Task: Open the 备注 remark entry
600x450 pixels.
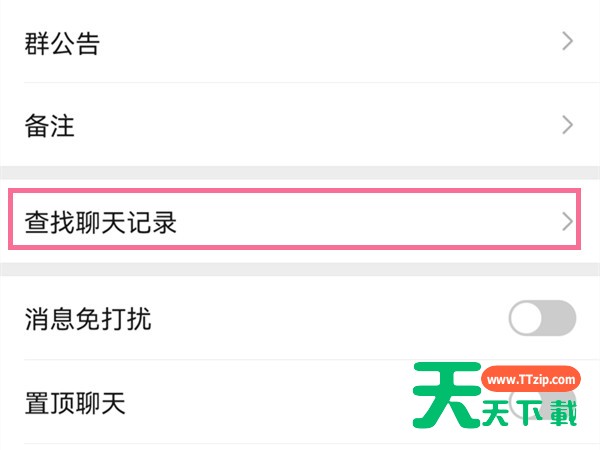Action: (x=300, y=125)
